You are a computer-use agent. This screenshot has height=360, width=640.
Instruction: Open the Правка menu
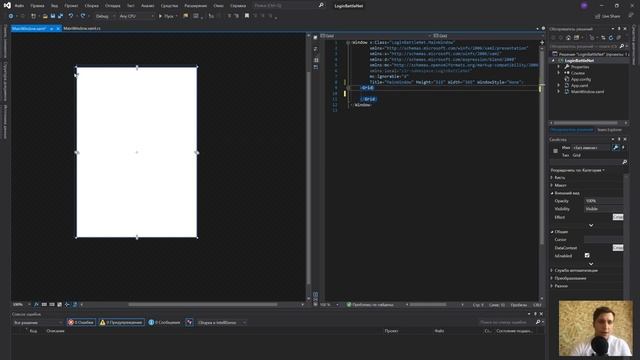coord(37,6)
